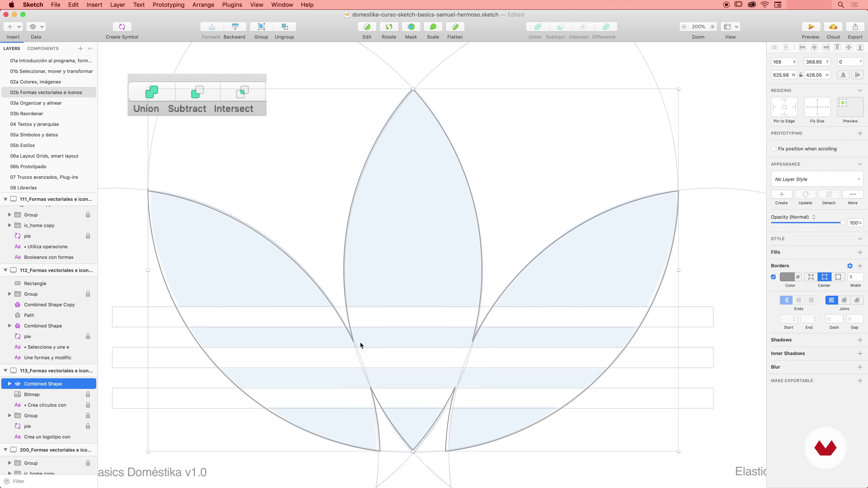Set border position to Inside
Viewport: 868px width, 488px height.
811,277
